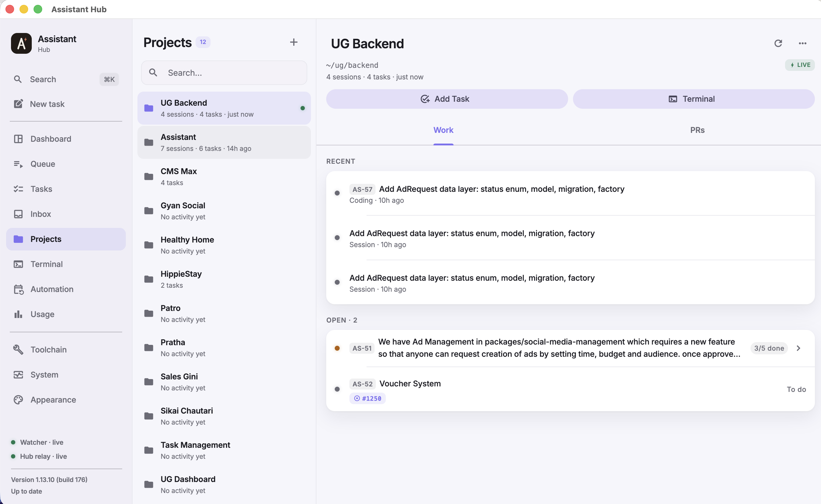Open the Inbox section
Image resolution: width=821 pixels, height=504 pixels.
coord(66,214)
